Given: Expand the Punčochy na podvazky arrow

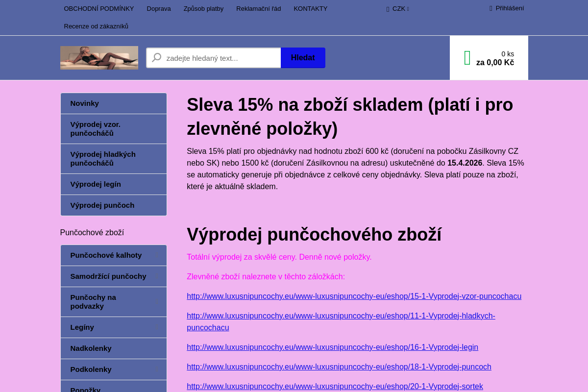Looking at the screenshot, I should pos(156,302).
